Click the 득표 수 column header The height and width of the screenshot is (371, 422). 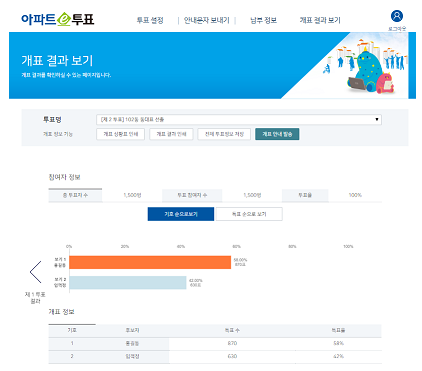pyautogui.click(x=232, y=330)
